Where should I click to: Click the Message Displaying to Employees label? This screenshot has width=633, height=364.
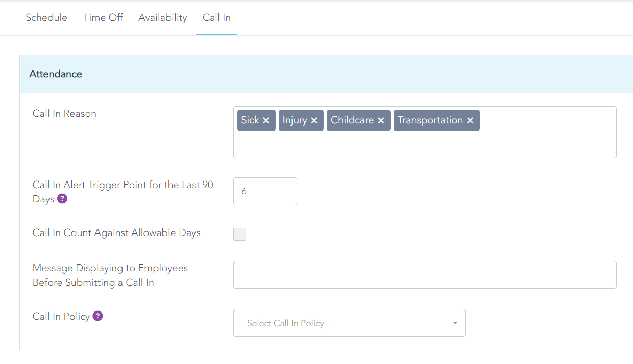(110, 275)
